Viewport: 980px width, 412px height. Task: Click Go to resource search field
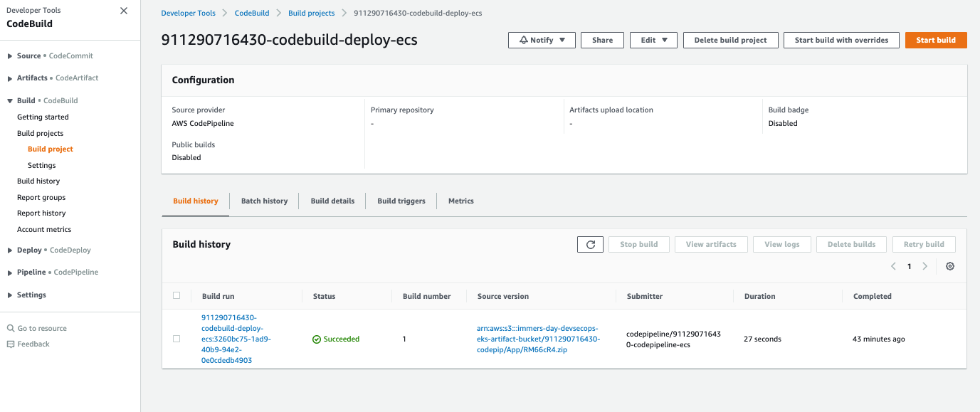click(x=42, y=328)
